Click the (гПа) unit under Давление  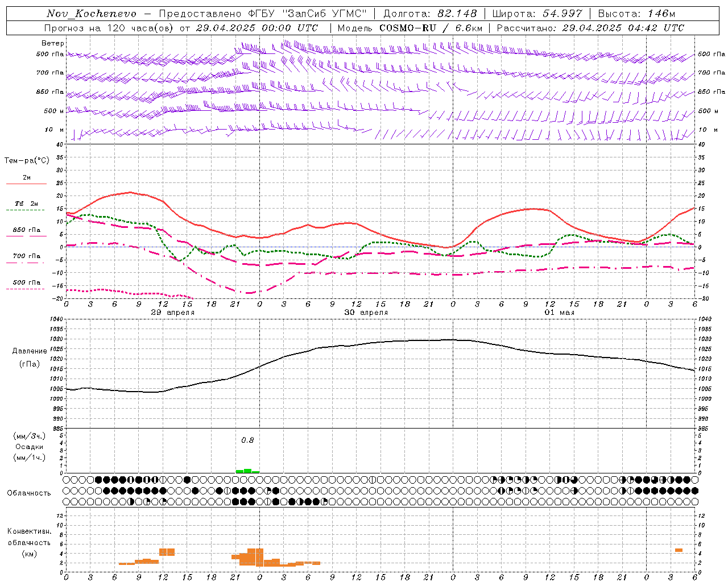click(x=30, y=364)
